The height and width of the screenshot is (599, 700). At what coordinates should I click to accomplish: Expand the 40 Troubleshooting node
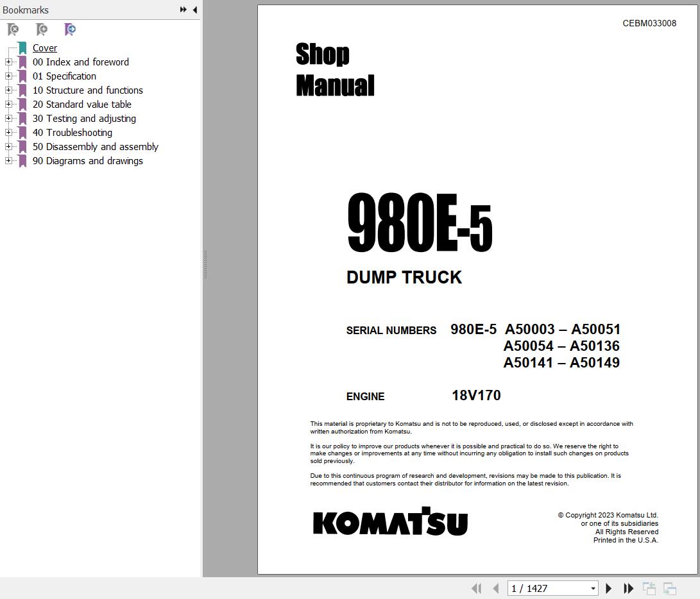pos(8,132)
